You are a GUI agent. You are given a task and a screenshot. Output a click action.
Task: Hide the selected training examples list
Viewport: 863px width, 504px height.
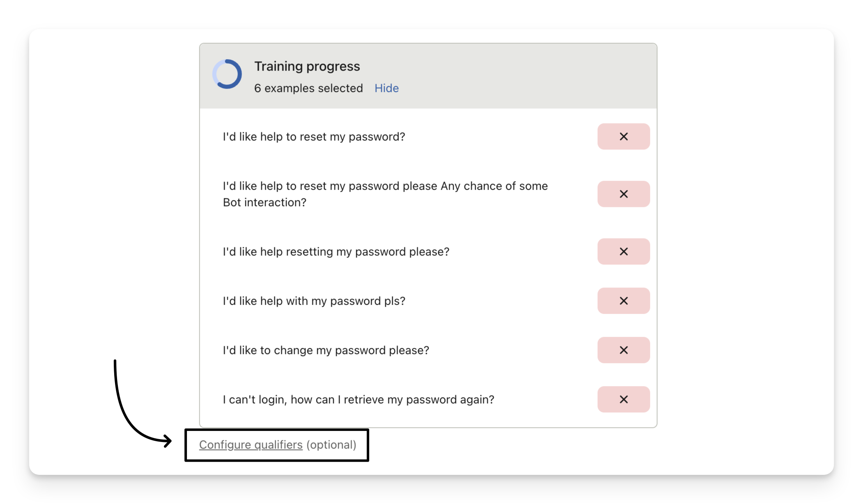click(x=386, y=88)
